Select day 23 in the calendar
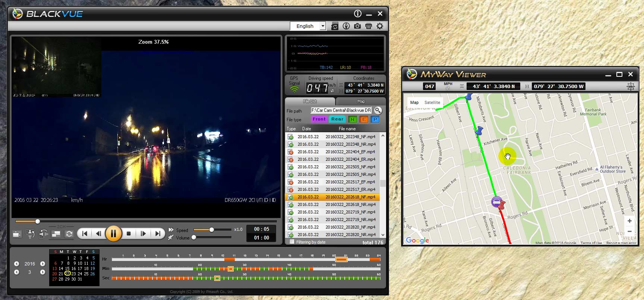This screenshot has height=300, width=644. [x=73, y=274]
